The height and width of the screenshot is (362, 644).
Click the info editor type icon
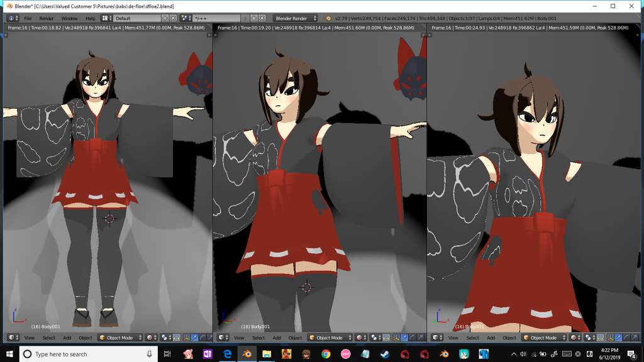pos(13,18)
